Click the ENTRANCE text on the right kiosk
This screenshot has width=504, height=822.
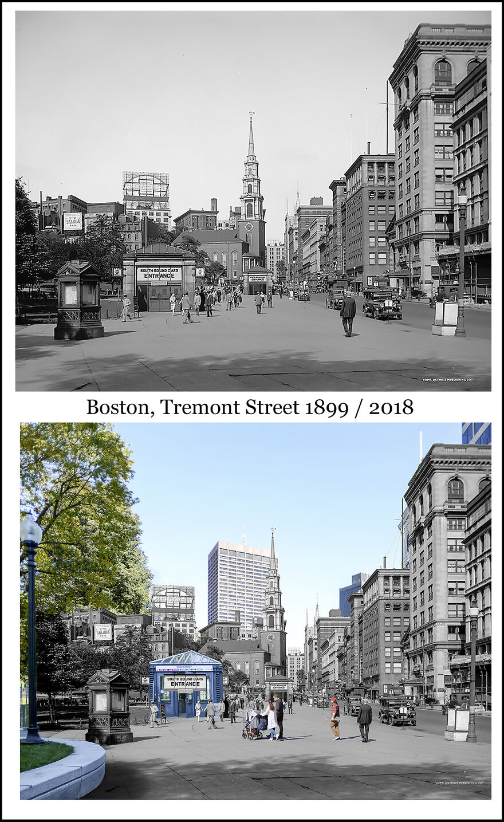278,687
